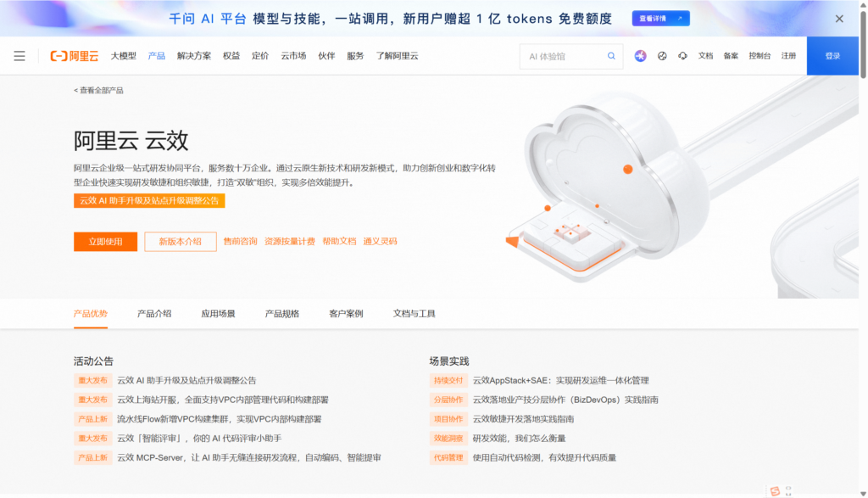Click the globe region icon
This screenshot has height=498, width=868.
click(661, 56)
